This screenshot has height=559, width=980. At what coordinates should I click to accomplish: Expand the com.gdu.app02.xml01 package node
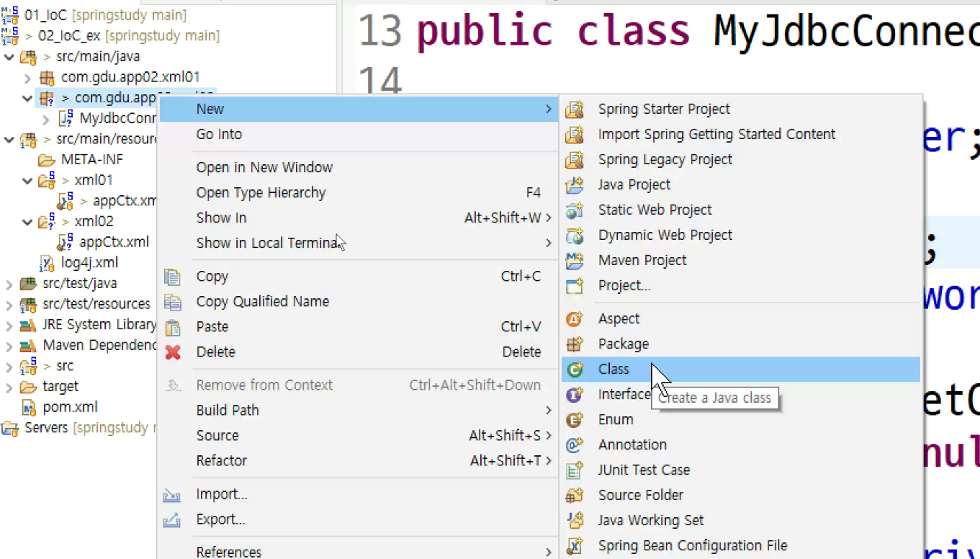[27, 77]
